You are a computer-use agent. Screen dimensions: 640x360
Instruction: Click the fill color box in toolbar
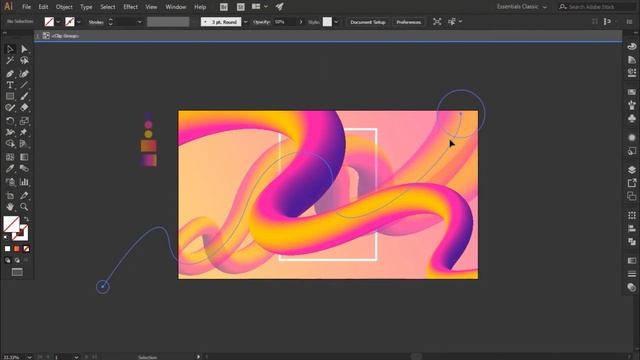pos(11,224)
